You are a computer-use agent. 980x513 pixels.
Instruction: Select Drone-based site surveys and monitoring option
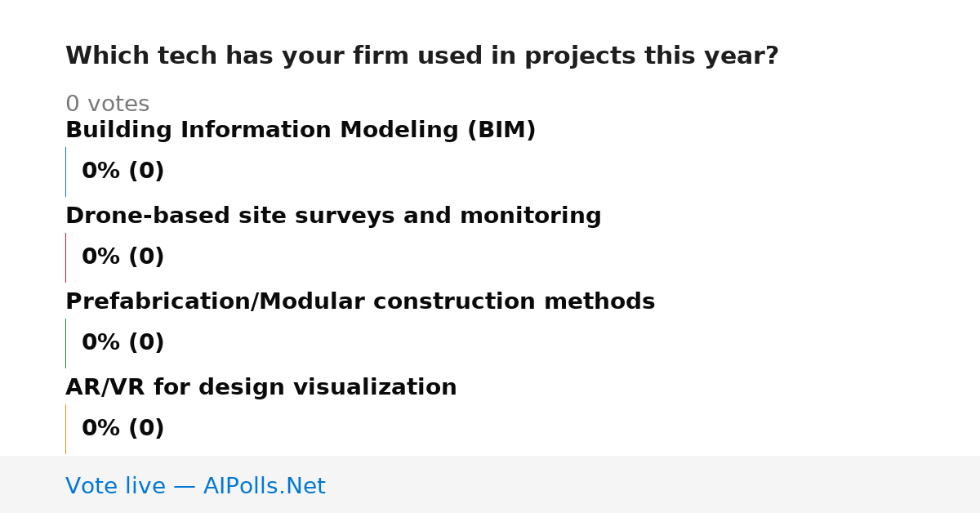(x=333, y=216)
